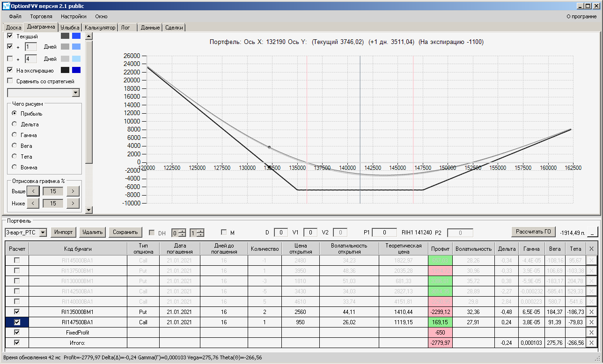Click the spinner showing 1 next to DH
Viewport: 603px width, 364px height.
[197, 233]
